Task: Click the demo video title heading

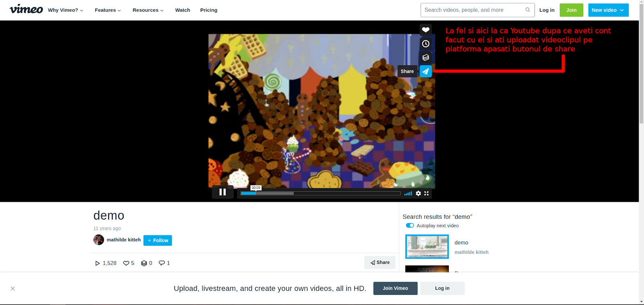Action: (x=109, y=216)
